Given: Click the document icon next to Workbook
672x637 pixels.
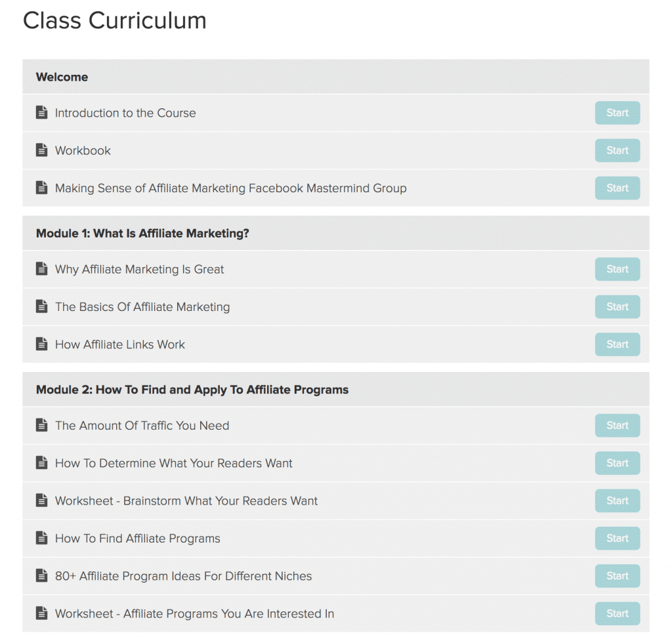Looking at the screenshot, I should coord(41,150).
